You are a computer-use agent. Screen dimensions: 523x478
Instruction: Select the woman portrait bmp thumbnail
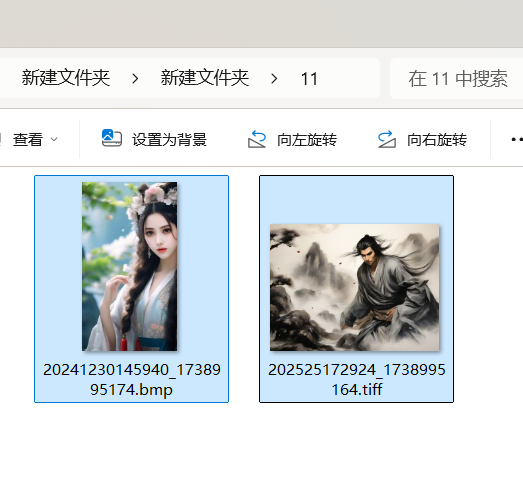pyautogui.click(x=129, y=266)
